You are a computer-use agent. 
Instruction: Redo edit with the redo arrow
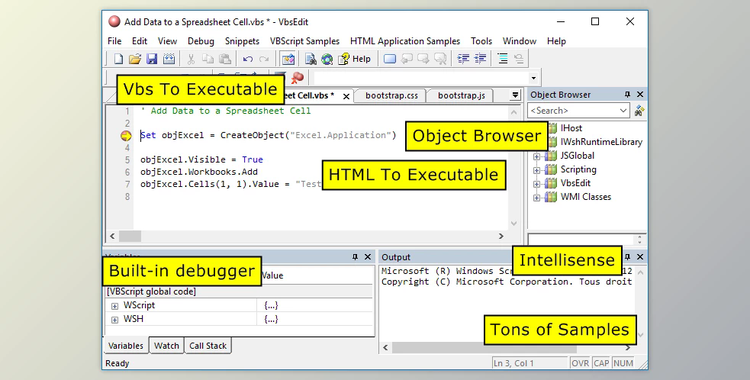click(264, 59)
